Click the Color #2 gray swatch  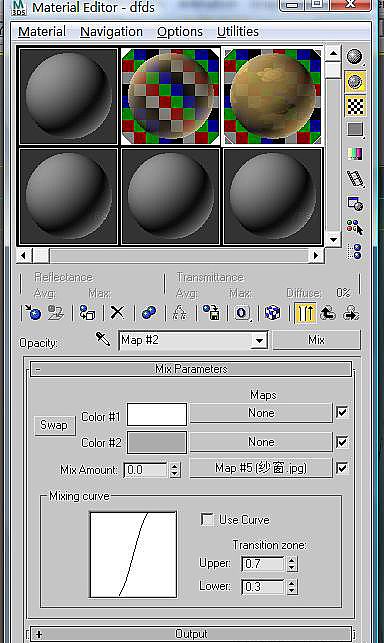pyautogui.click(x=157, y=442)
